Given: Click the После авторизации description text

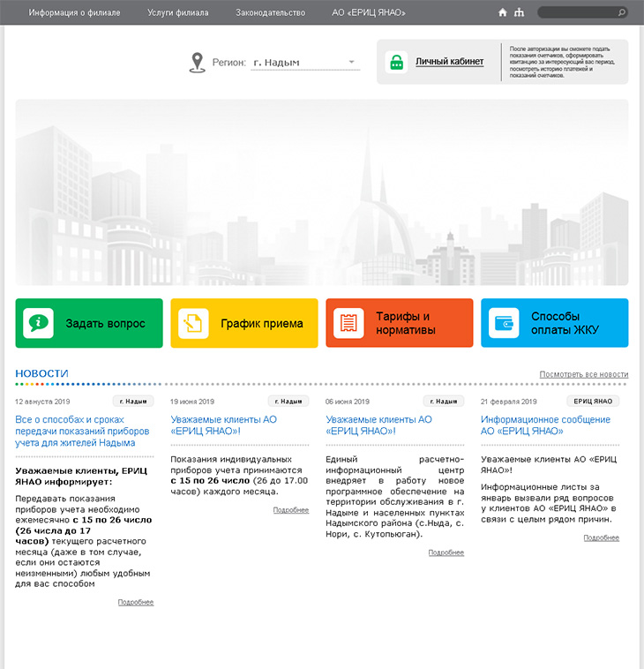Looking at the screenshot, I should 562,62.
